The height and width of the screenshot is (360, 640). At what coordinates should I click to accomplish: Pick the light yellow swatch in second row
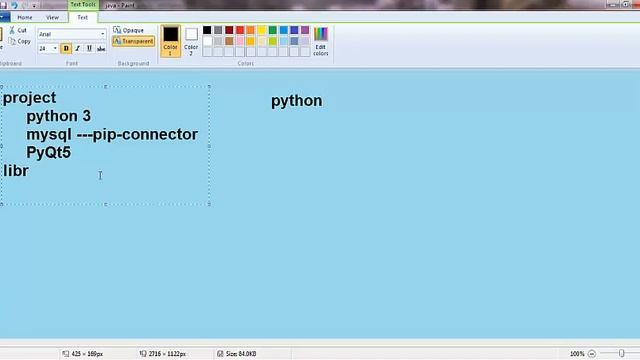tap(262, 41)
